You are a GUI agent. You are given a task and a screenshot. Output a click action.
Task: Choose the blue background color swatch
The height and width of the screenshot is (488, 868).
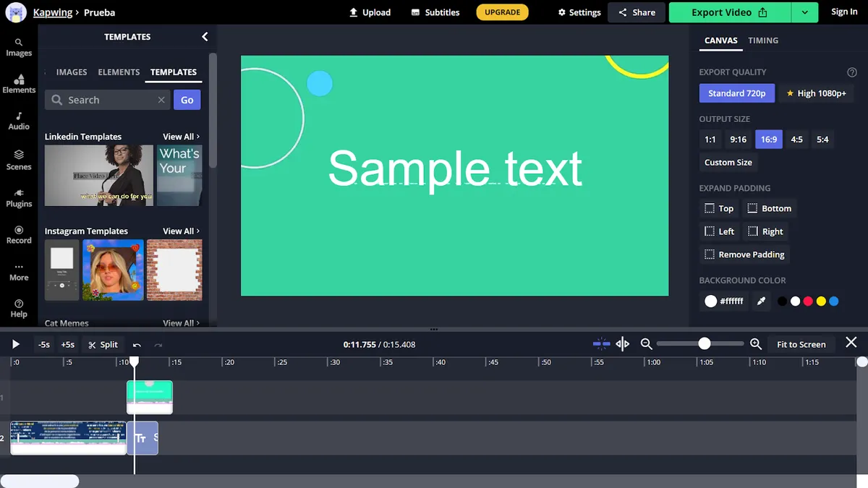(x=834, y=301)
